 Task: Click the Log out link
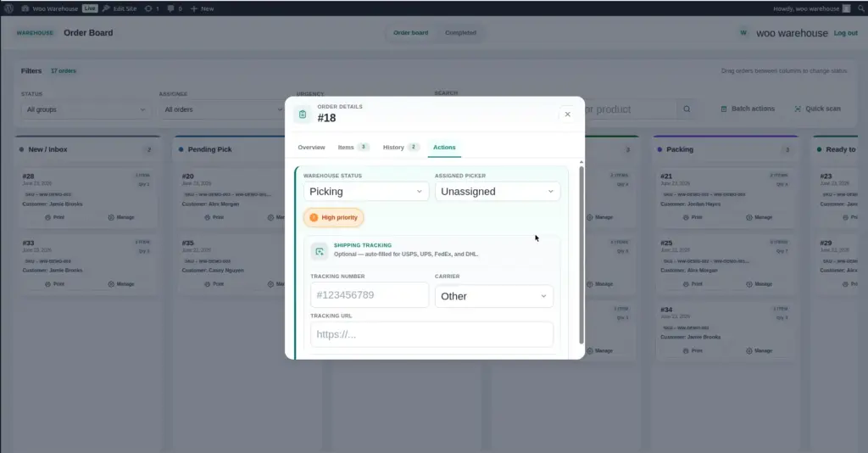point(845,33)
